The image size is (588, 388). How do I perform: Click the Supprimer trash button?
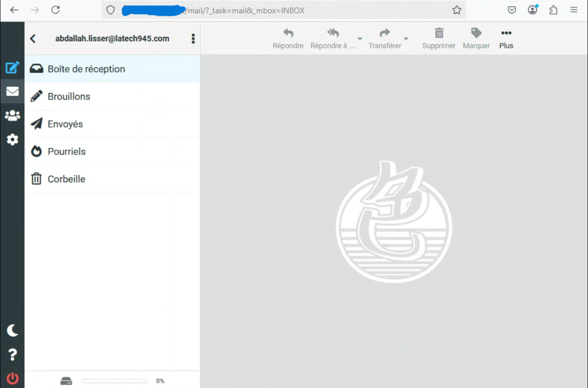(439, 39)
